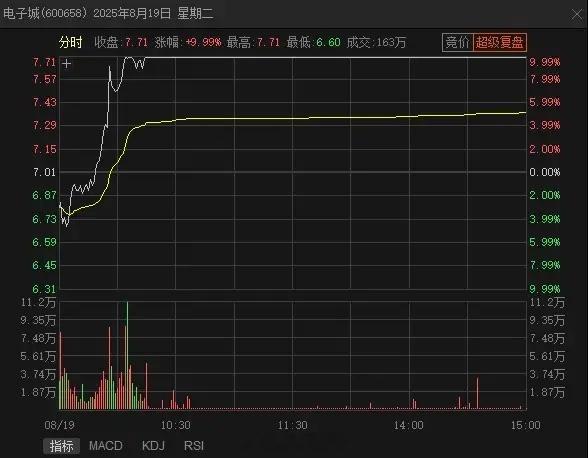This screenshot has width=588, height=458.
Task: Click the 10:30 time axis marker
Action: click(x=176, y=425)
